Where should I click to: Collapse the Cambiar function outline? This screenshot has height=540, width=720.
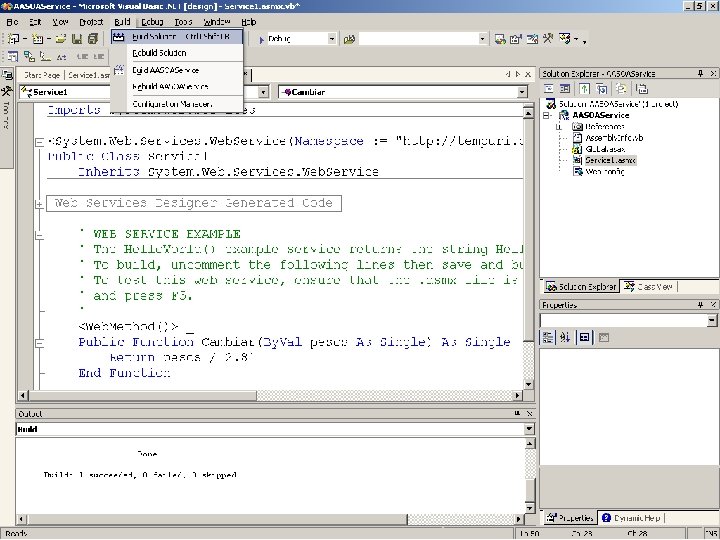(39, 343)
